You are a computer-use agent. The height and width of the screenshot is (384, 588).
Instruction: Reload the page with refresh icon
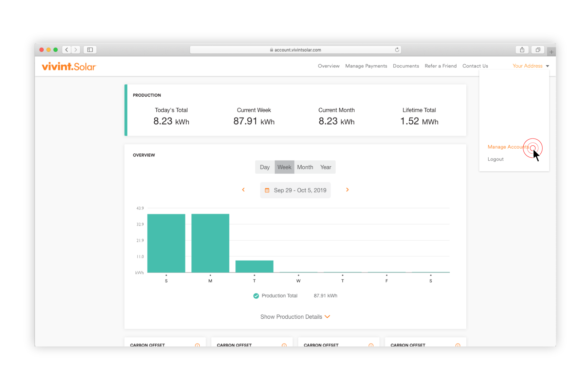click(397, 50)
